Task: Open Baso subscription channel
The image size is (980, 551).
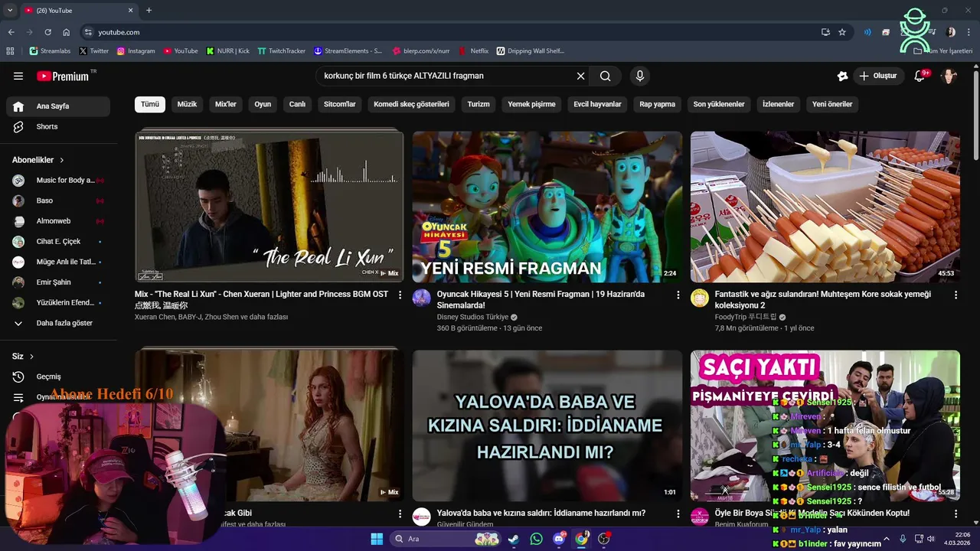Action: pyautogui.click(x=58, y=201)
